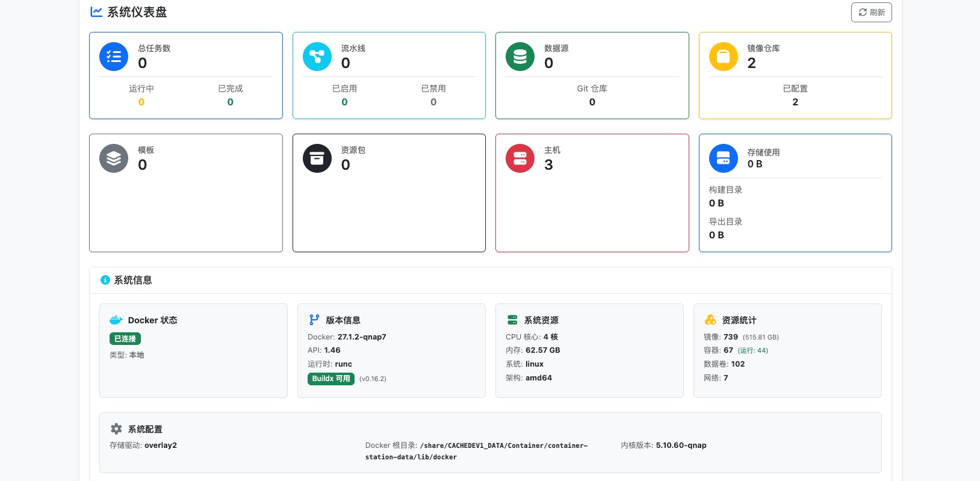
Task: Click the 内存: 62.57 GB line
Action: pyautogui.click(x=533, y=350)
